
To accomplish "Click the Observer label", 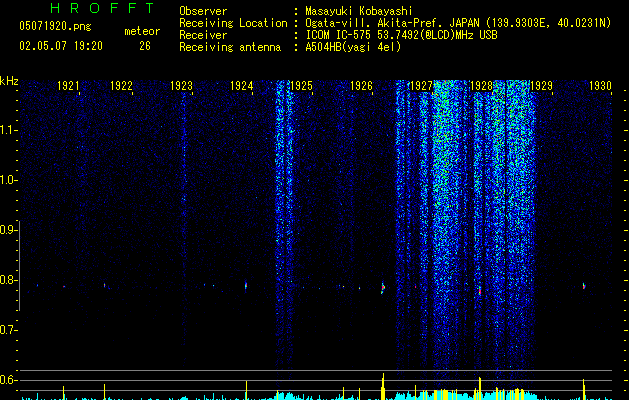I will click(x=203, y=11).
